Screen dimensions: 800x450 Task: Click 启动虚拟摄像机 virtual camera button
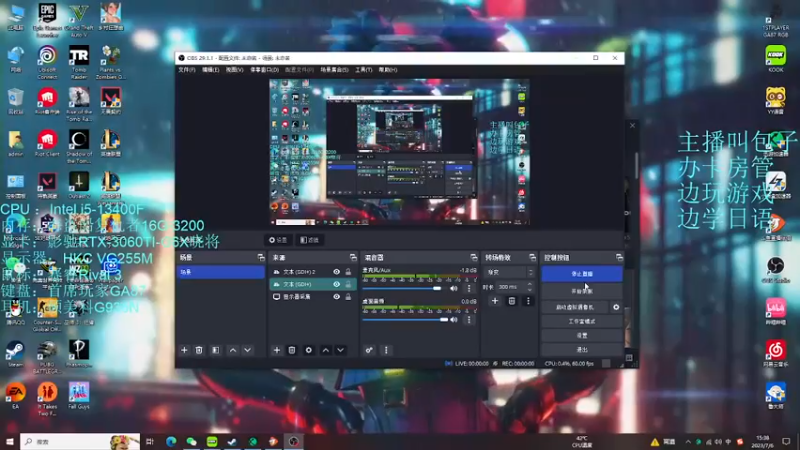[x=575, y=307]
